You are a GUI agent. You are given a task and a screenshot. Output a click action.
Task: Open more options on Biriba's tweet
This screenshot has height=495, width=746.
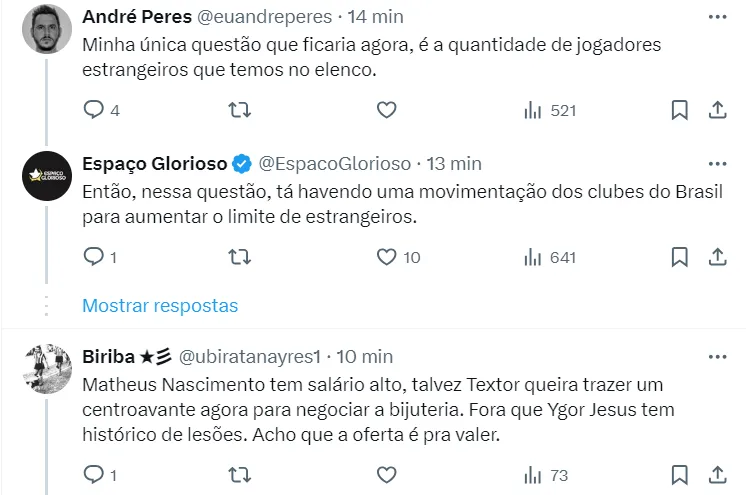717,357
